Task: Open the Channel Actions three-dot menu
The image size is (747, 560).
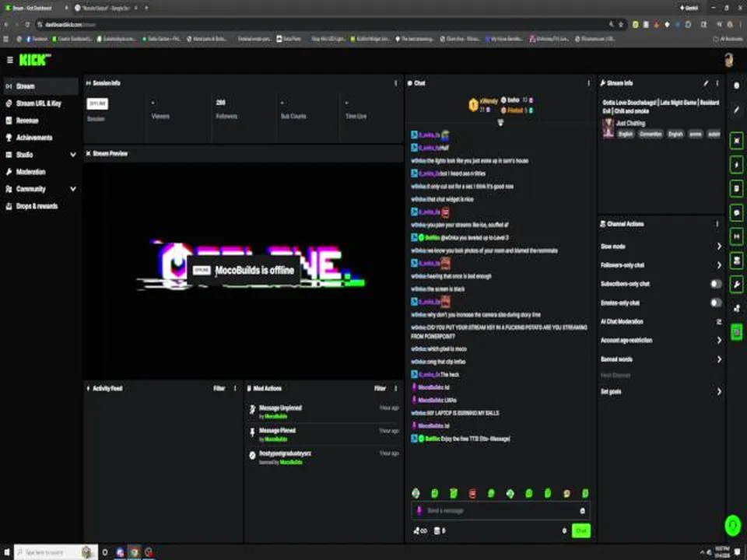Action: tap(717, 224)
